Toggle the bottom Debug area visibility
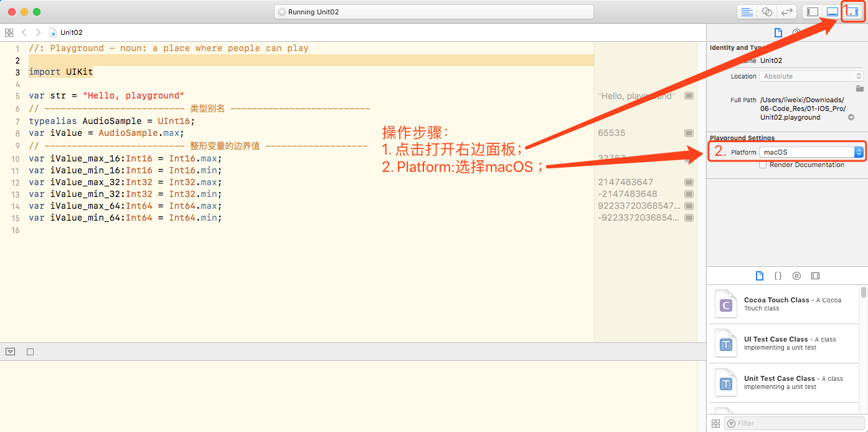Screen dimensions: 868x432 [x=832, y=11]
